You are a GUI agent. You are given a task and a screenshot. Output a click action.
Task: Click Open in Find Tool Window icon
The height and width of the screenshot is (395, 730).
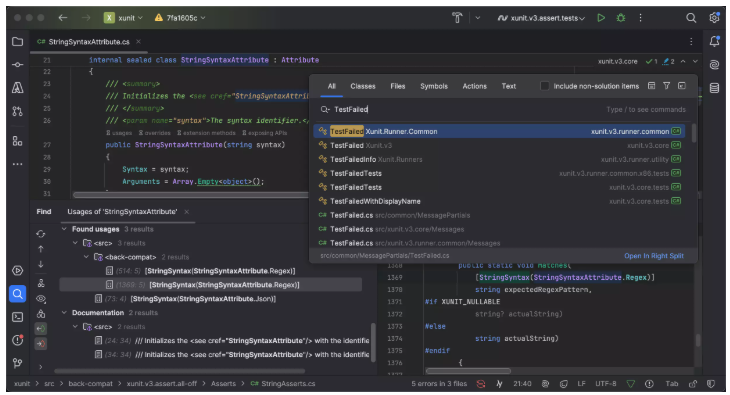tap(682, 86)
